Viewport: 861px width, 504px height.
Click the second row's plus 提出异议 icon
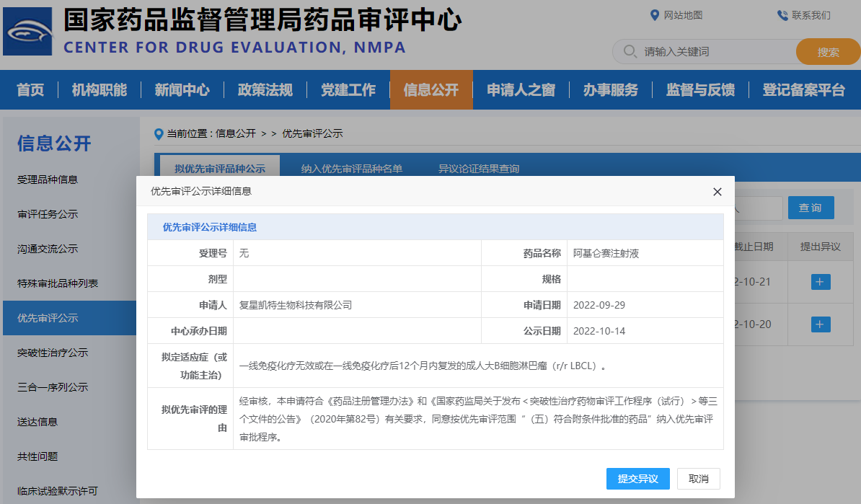[x=820, y=324]
